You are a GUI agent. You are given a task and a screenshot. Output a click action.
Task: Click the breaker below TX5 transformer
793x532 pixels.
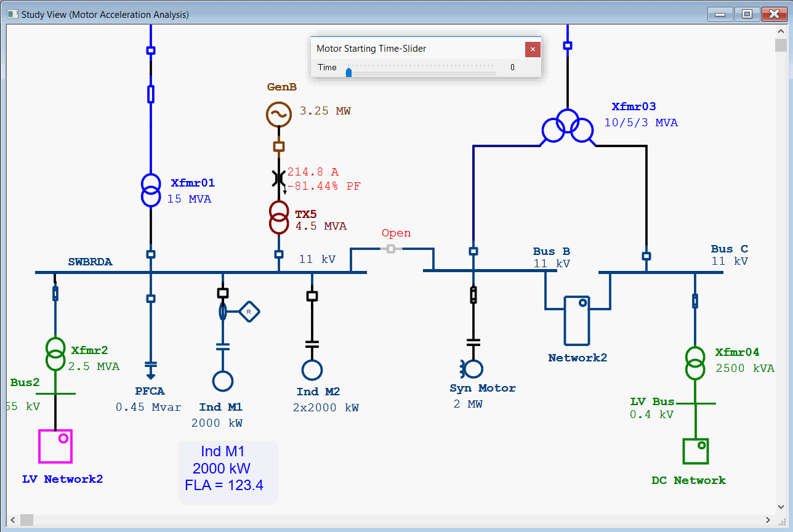click(279, 254)
